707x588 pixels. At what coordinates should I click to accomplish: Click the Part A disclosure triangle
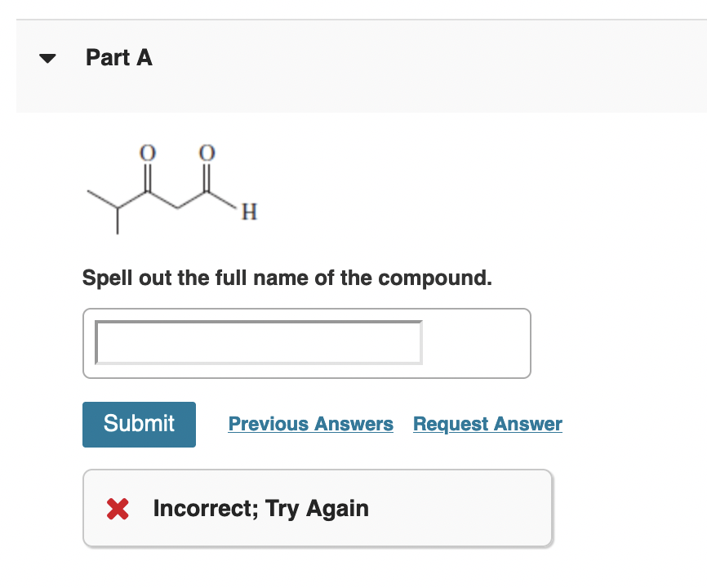(x=47, y=57)
